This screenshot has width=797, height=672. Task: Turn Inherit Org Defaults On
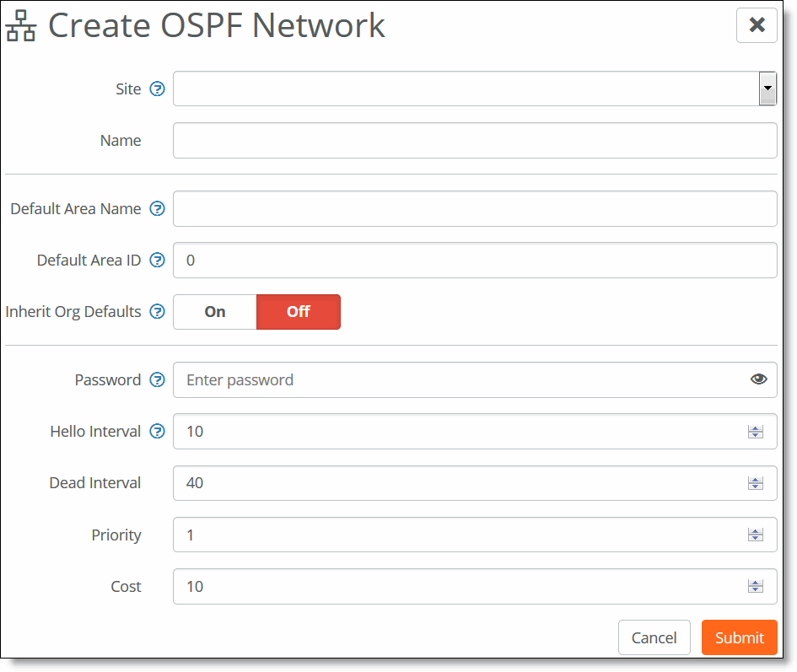215,312
